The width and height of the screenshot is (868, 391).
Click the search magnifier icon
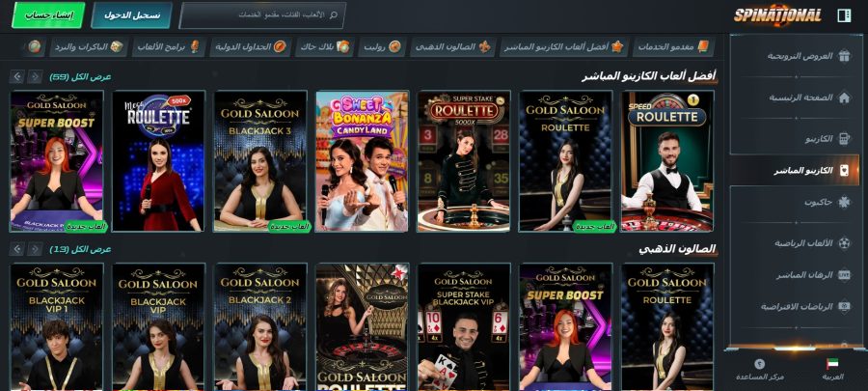334,15
